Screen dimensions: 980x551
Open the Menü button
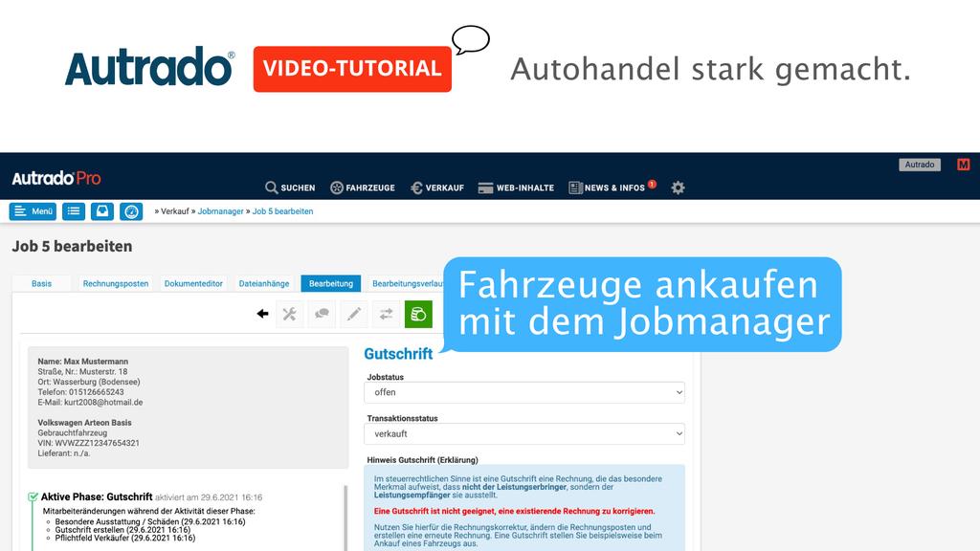click(33, 211)
